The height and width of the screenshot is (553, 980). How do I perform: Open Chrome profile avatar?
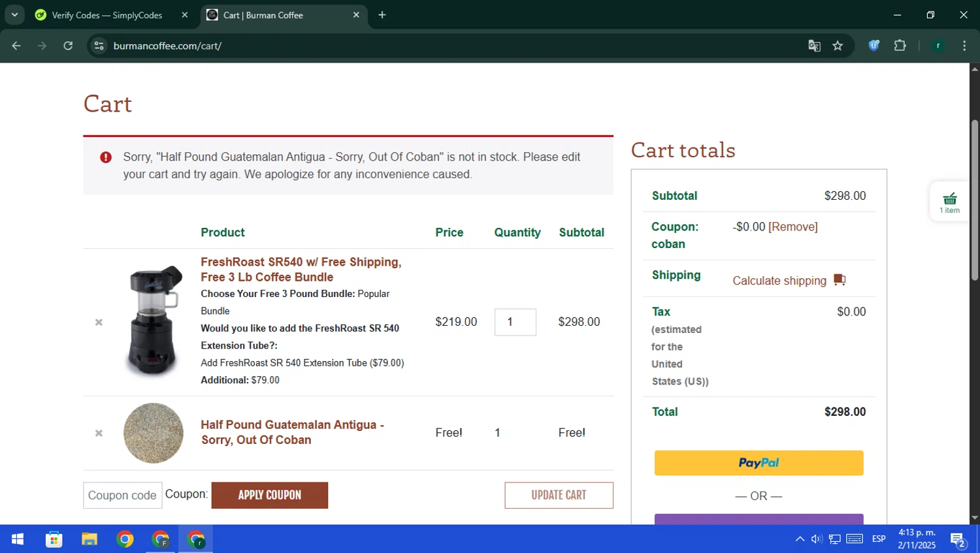938,46
